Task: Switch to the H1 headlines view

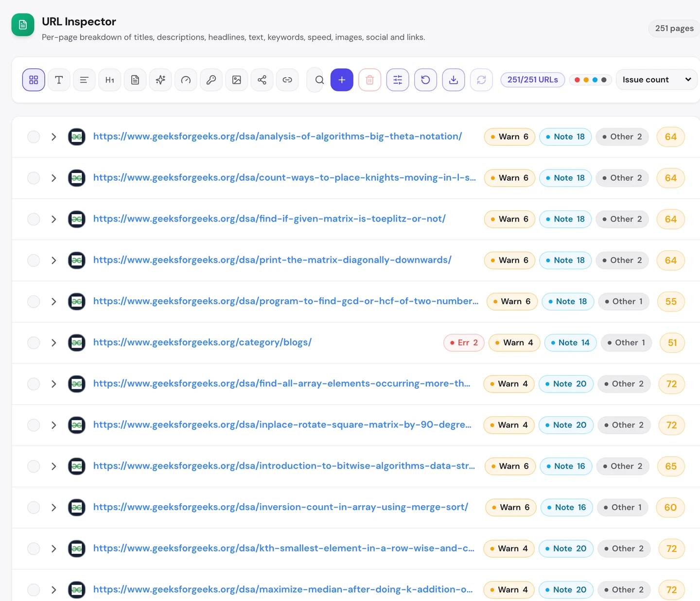Action: (110, 80)
